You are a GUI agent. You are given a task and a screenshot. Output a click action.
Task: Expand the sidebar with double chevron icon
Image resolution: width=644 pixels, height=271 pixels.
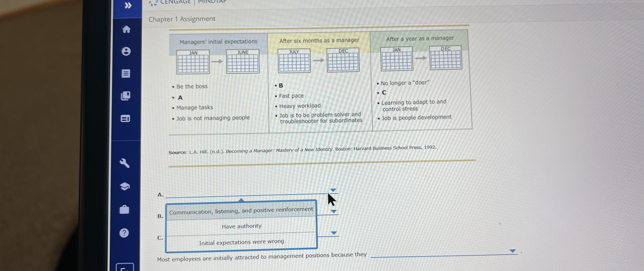[x=128, y=5]
